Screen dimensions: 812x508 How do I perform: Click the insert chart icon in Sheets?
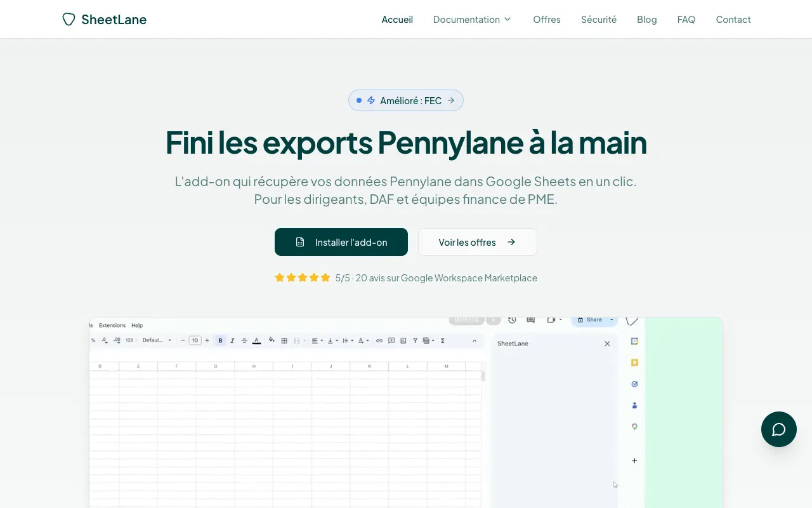(403, 340)
